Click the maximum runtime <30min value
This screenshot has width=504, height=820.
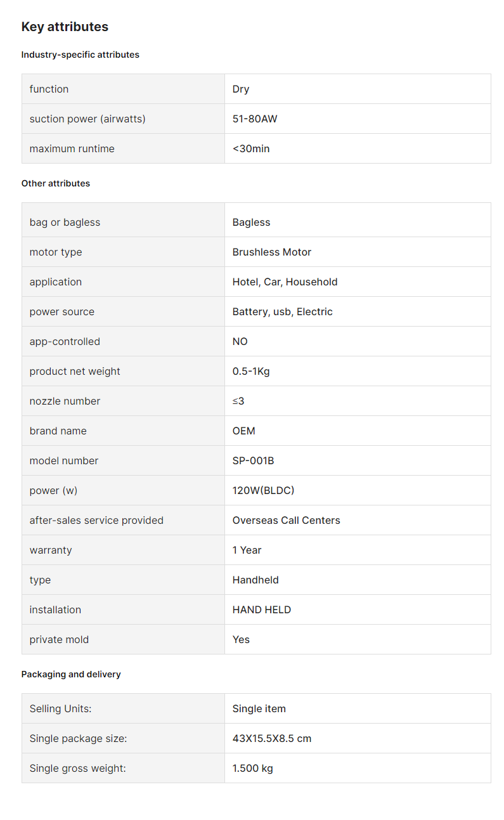click(251, 148)
